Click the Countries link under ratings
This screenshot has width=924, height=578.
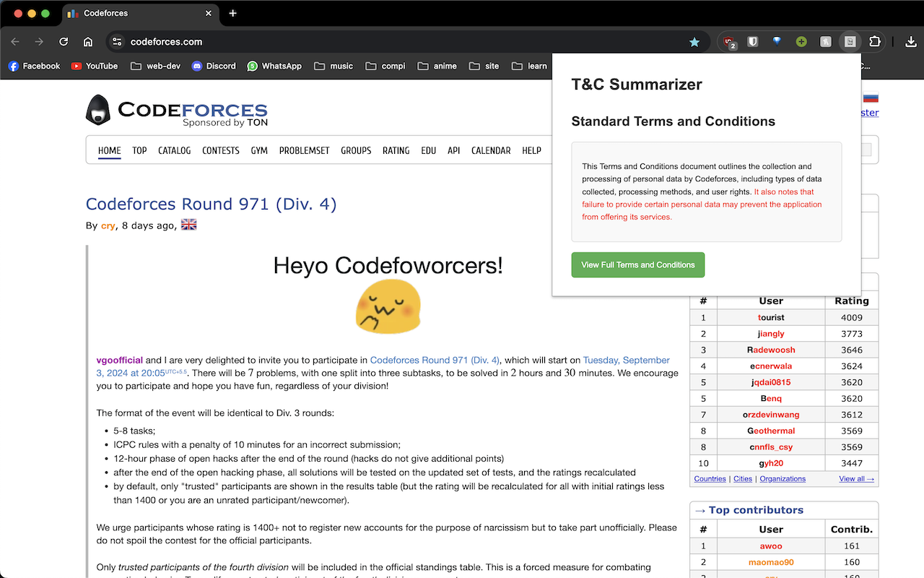710,478
